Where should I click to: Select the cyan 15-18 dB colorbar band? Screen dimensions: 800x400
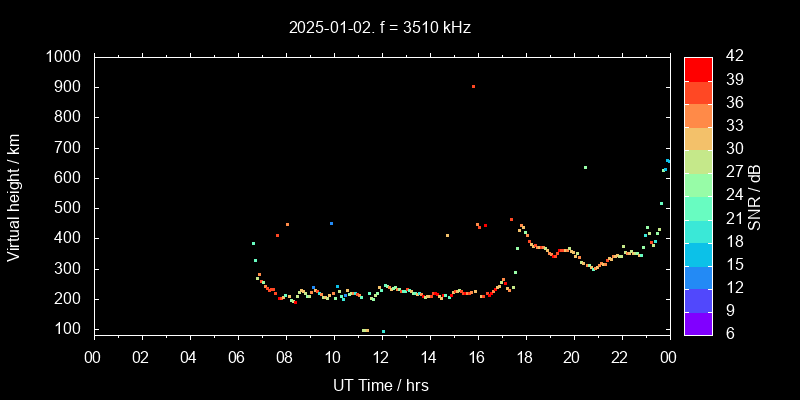point(698,253)
